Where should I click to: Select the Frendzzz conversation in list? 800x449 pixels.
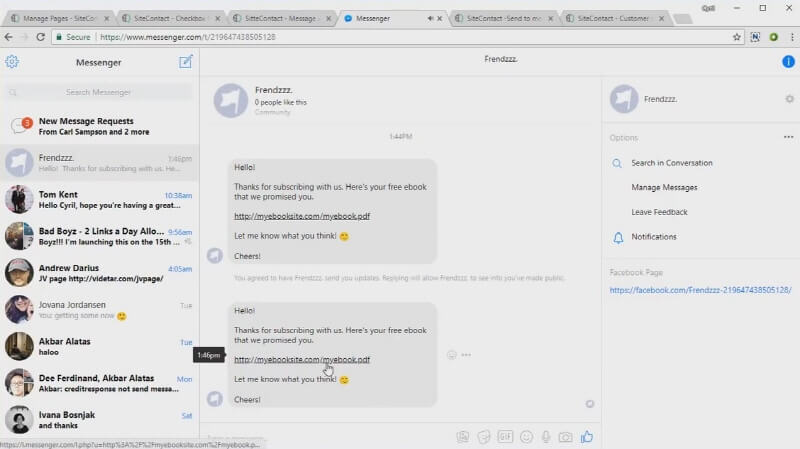click(x=99, y=163)
